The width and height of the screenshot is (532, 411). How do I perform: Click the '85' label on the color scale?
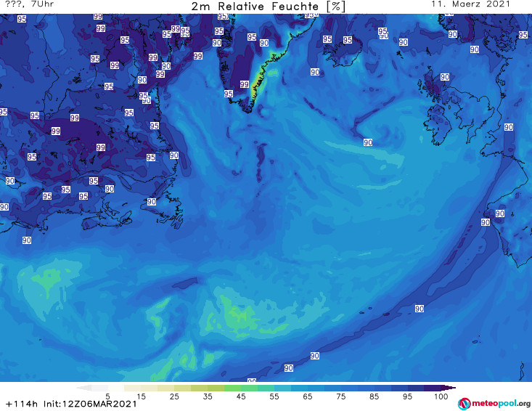tap(374, 396)
